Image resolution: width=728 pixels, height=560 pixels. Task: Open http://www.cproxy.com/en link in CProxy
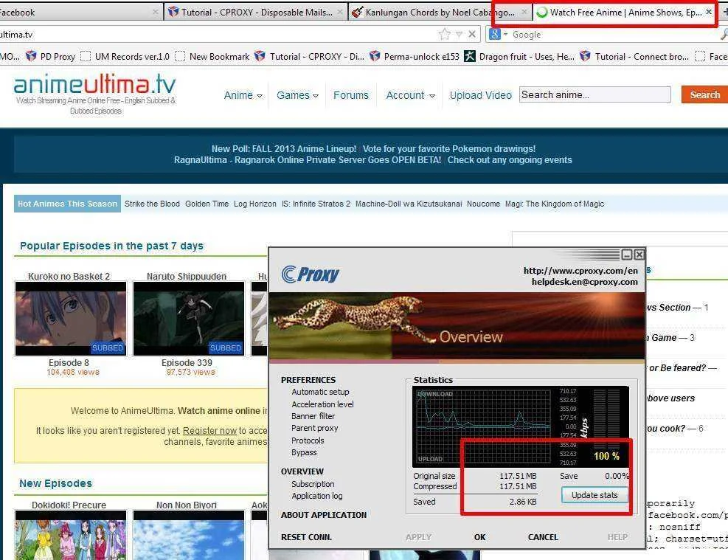580,271
